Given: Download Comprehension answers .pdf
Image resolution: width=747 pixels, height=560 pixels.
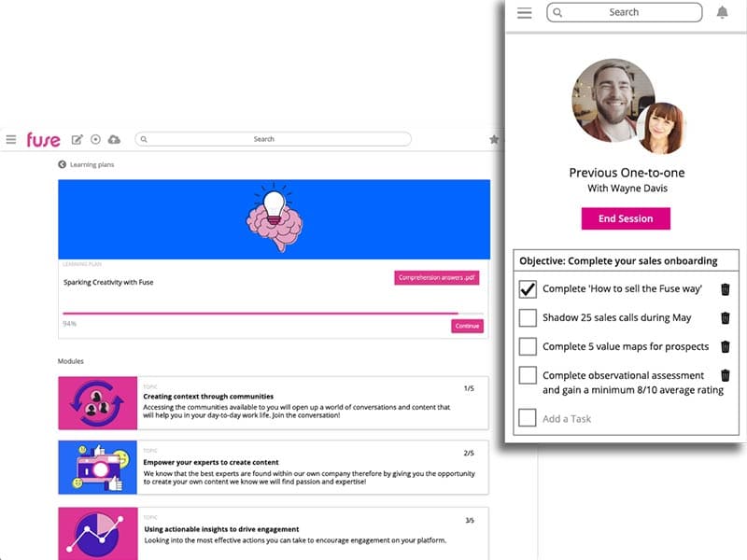Looking at the screenshot, I should pos(436,277).
